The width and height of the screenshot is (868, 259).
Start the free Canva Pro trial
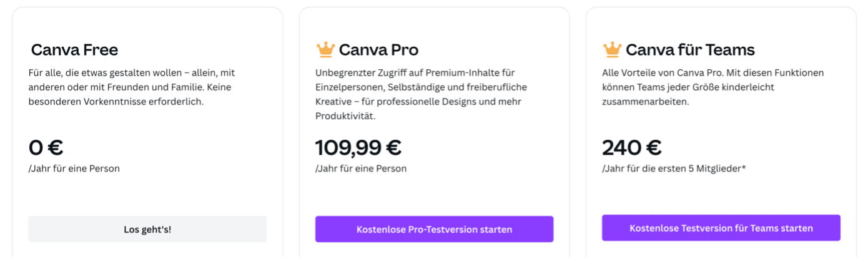[x=434, y=229]
